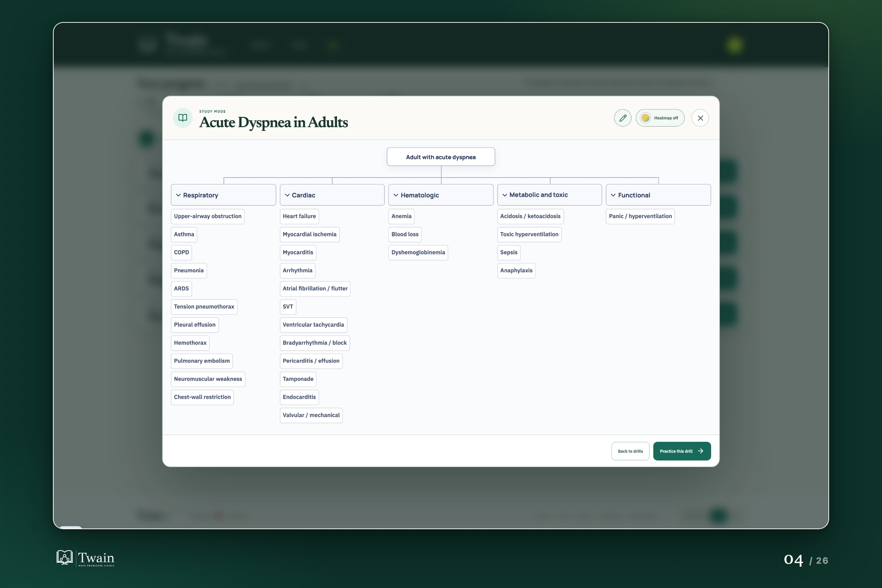The width and height of the screenshot is (882, 588).
Task: Select Myocardial ischemia node
Action: coord(310,234)
